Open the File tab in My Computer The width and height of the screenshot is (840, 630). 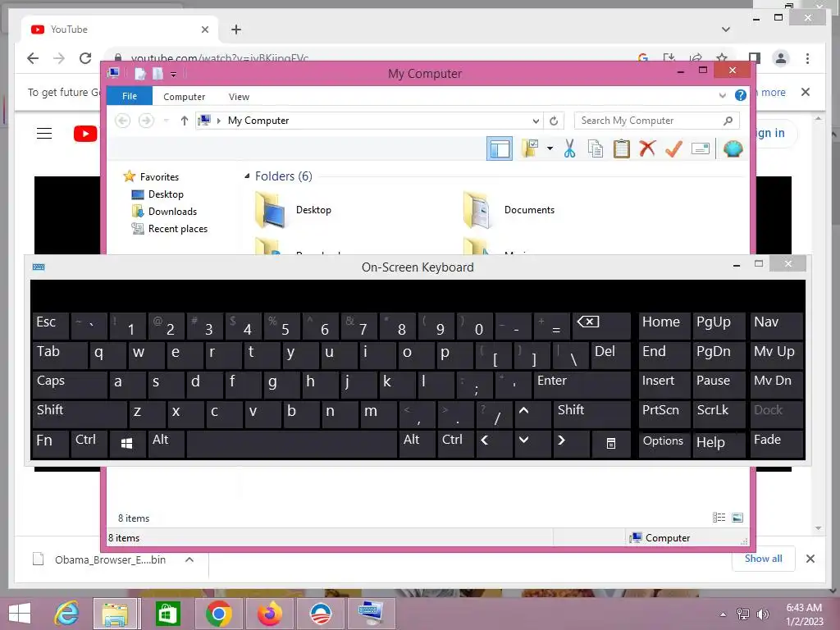[x=130, y=97]
